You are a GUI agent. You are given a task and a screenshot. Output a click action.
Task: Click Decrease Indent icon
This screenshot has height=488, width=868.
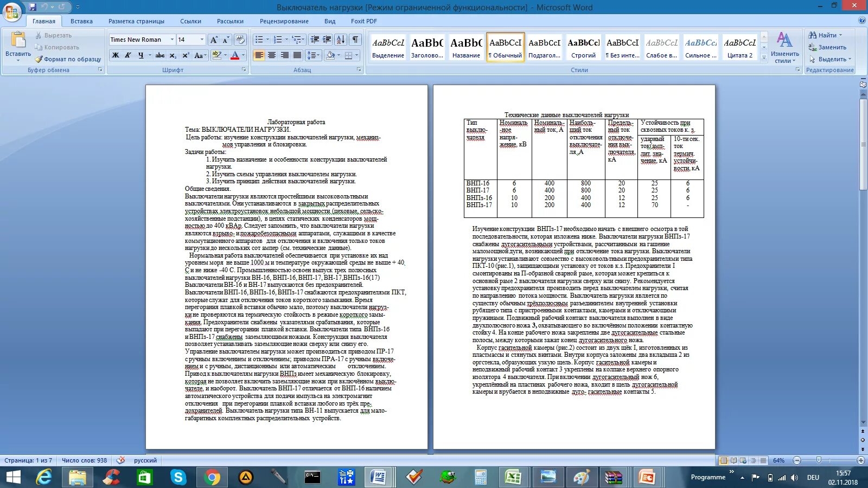pos(315,40)
